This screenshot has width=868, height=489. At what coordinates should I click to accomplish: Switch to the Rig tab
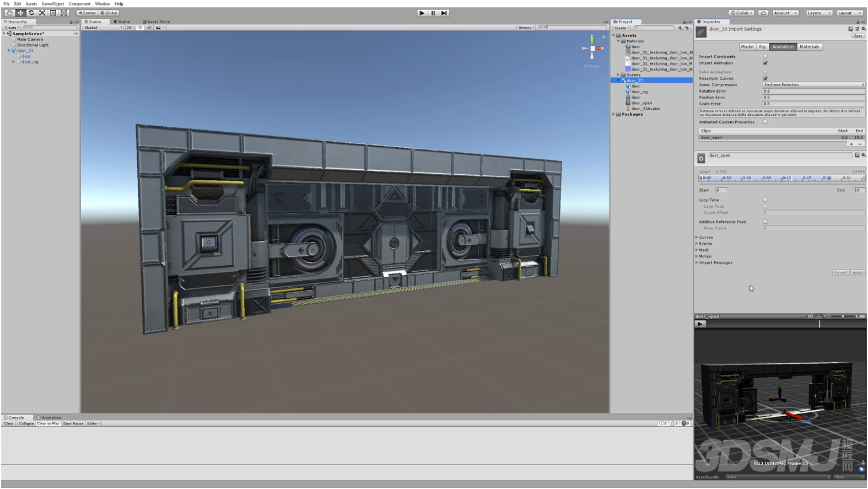762,47
